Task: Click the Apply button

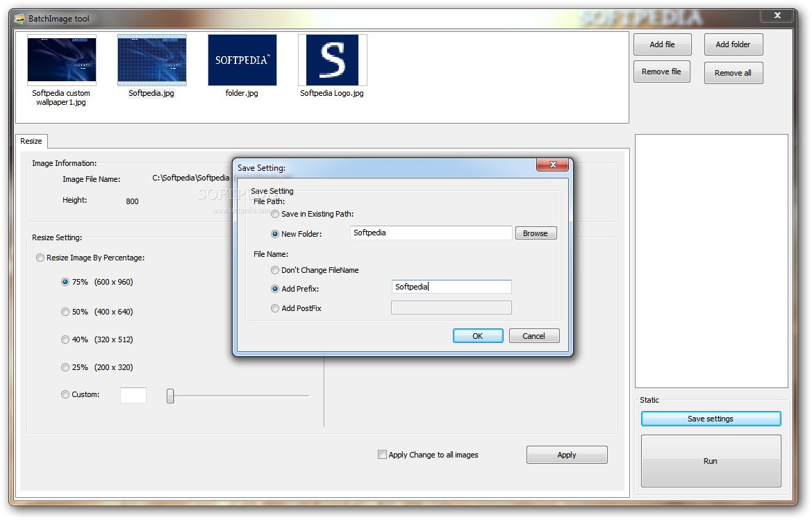Action: pyautogui.click(x=567, y=455)
